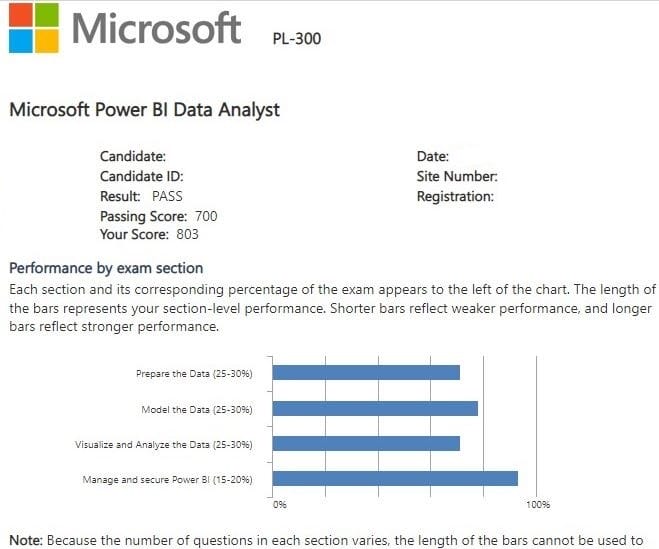Click the Candidate label
Screen dimensions: 659x549
click(x=133, y=156)
